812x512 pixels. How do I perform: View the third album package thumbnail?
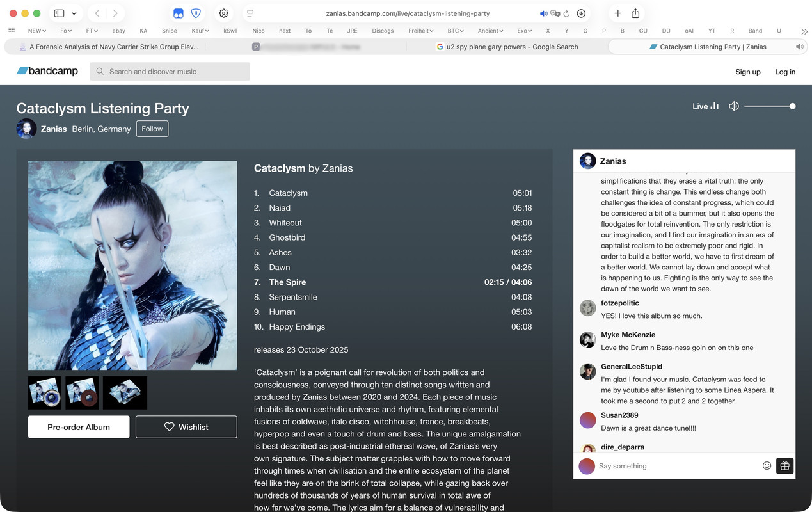point(125,393)
